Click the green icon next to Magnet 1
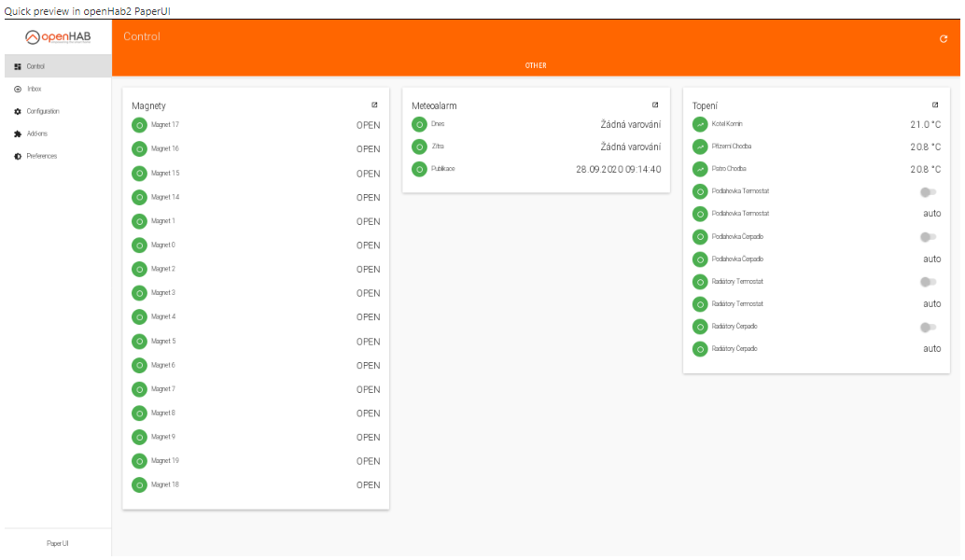 pos(140,221)
